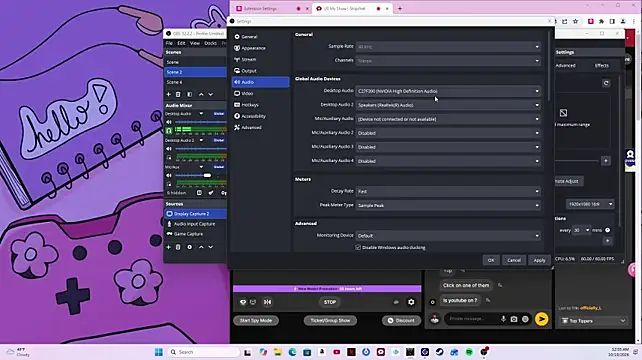
Task: Add a new scene with plus icon
Action: (x=168, y=95)
